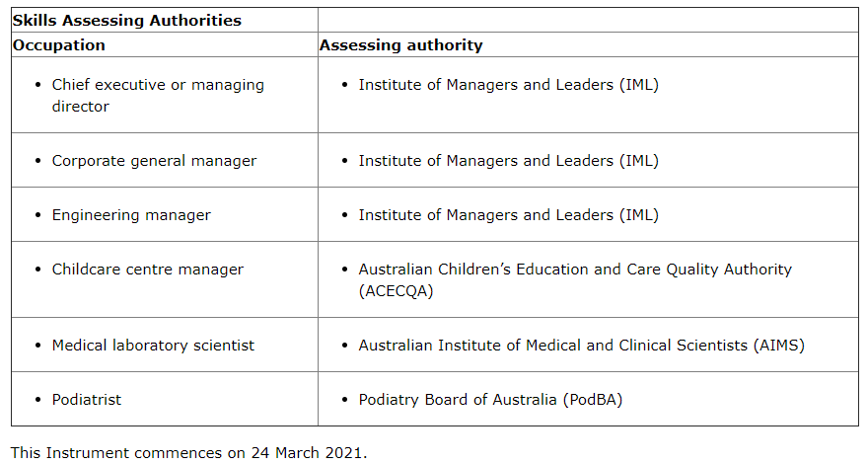868x464 pixels.
Task: Click the empty cell beside the table title
Action: click(x=588, y=20)
